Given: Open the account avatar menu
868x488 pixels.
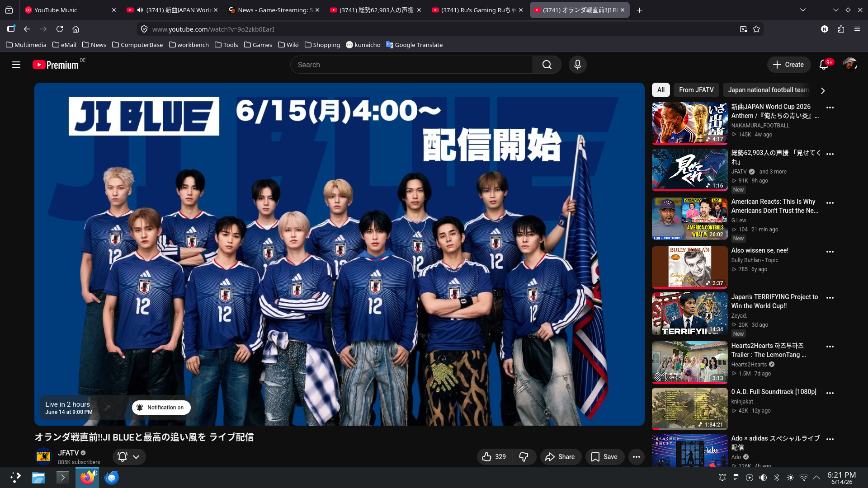Looking at the screenshot, I should 850,65.
